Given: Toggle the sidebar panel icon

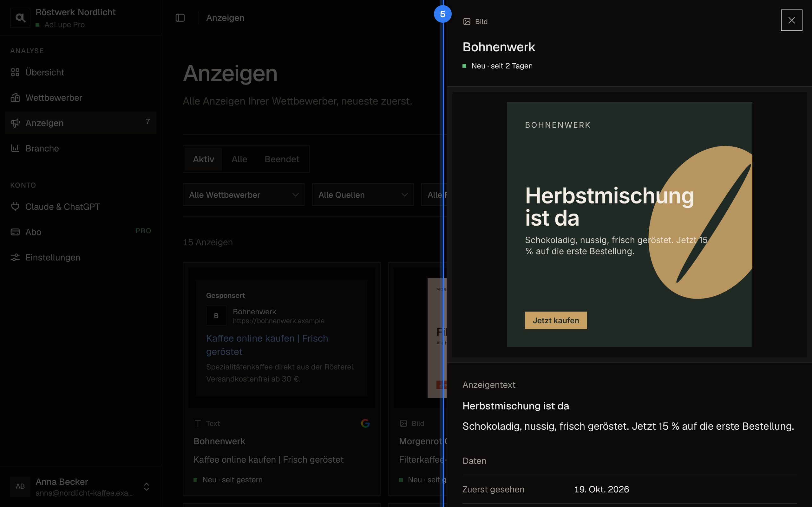Looking at the screenshot, I should pyautogui.click(x=180, y=18).
